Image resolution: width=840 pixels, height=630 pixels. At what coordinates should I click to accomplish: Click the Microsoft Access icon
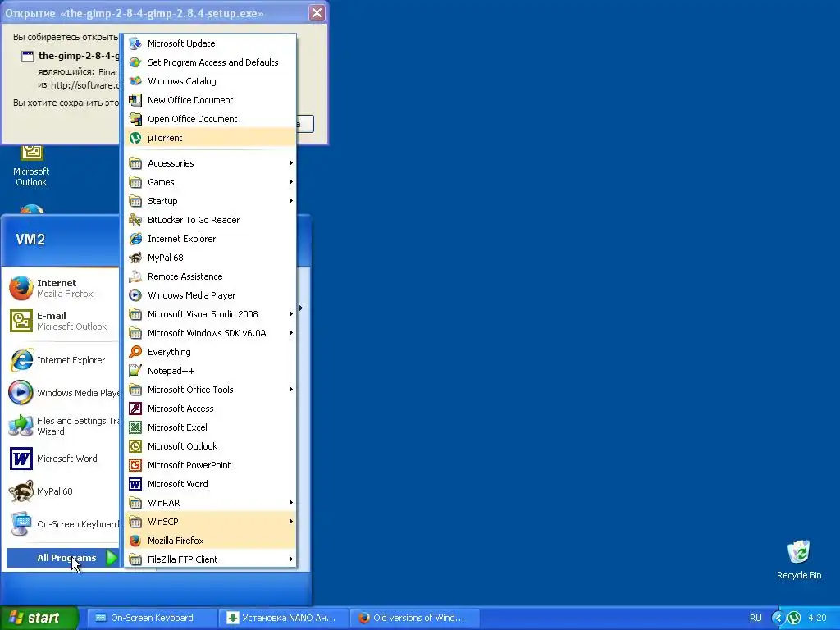(135, 409)
